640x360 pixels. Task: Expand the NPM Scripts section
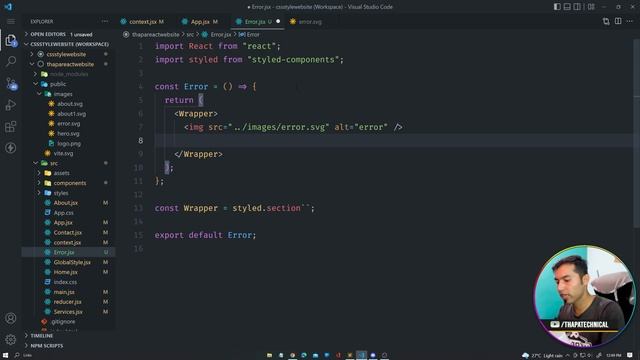[47, 346]
